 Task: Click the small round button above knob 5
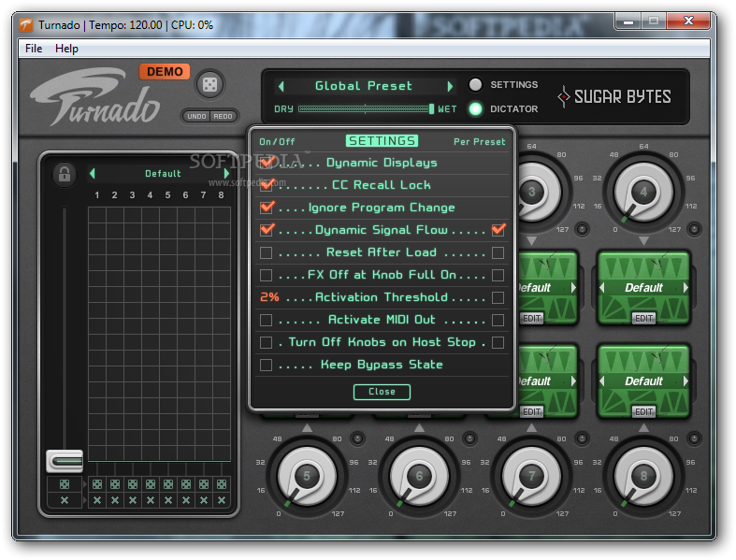357,438
